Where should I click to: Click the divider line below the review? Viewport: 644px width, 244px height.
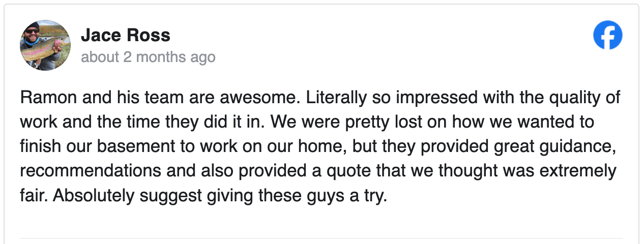321,238
